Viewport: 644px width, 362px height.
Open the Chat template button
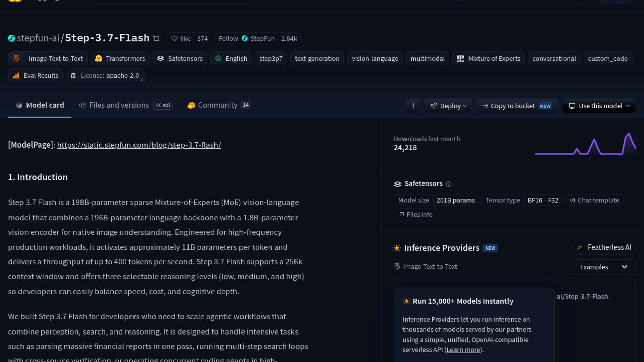[594, 200]
